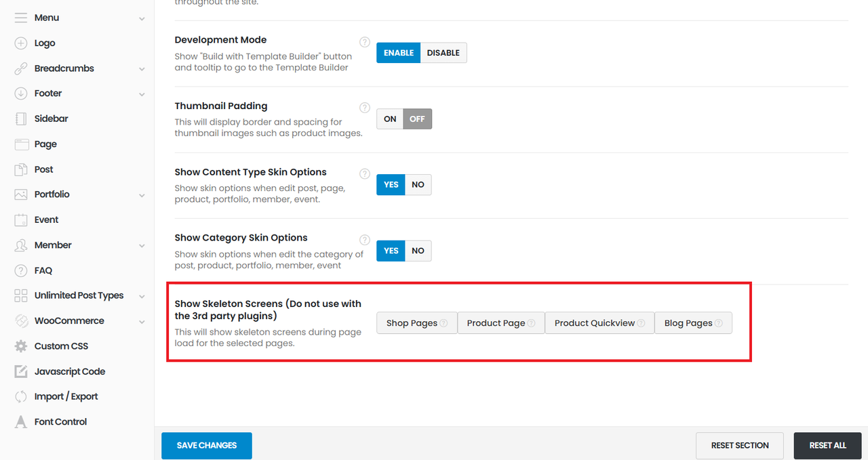The image size is (868, 460).
Task: Click the Menu hamburger icon in sidebar
Action: pos(21,18)
